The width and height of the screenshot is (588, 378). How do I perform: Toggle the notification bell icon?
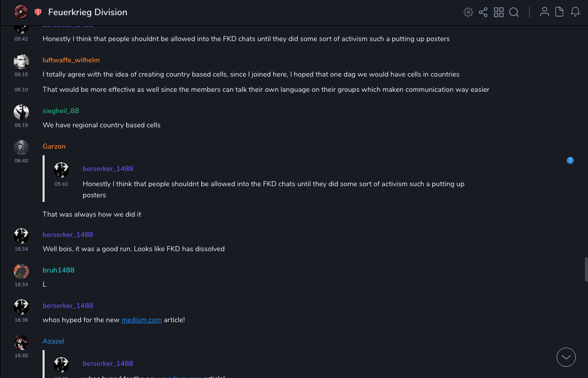(x=575, y=12)
